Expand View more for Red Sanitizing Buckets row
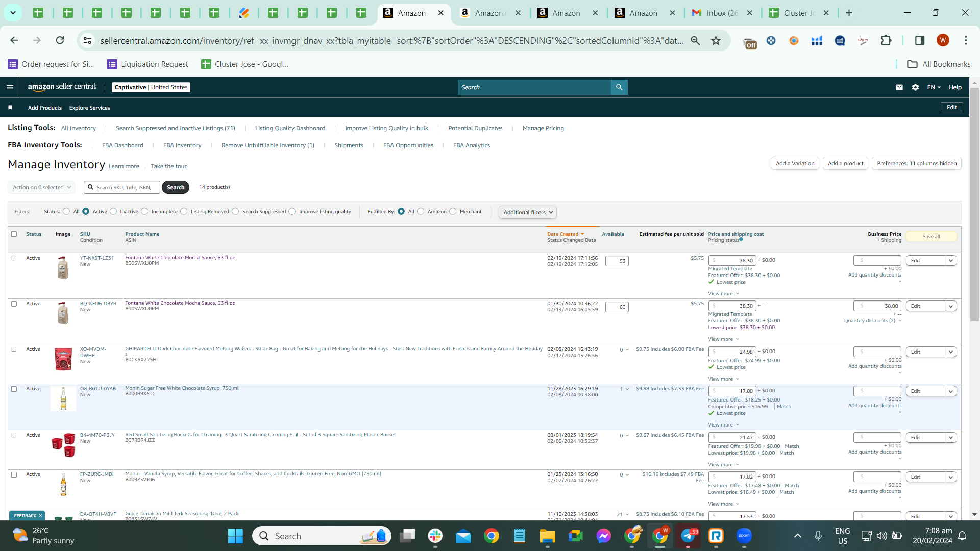This screenshot has height=551, width=980. coord(723,465)
